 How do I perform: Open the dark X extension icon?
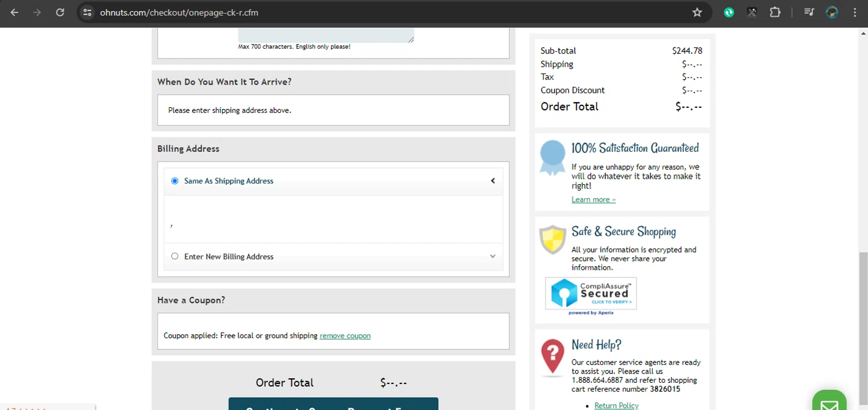[x=752, y=12]
